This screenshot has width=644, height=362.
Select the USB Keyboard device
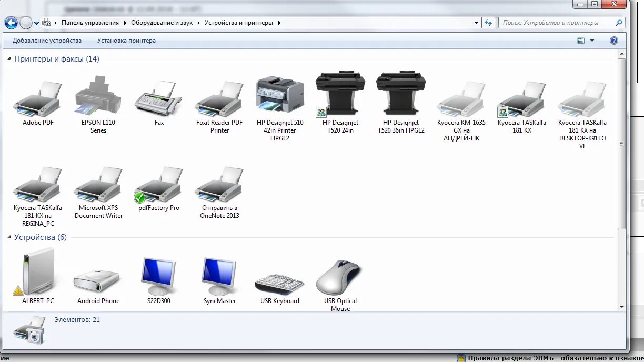coord(280,288)
